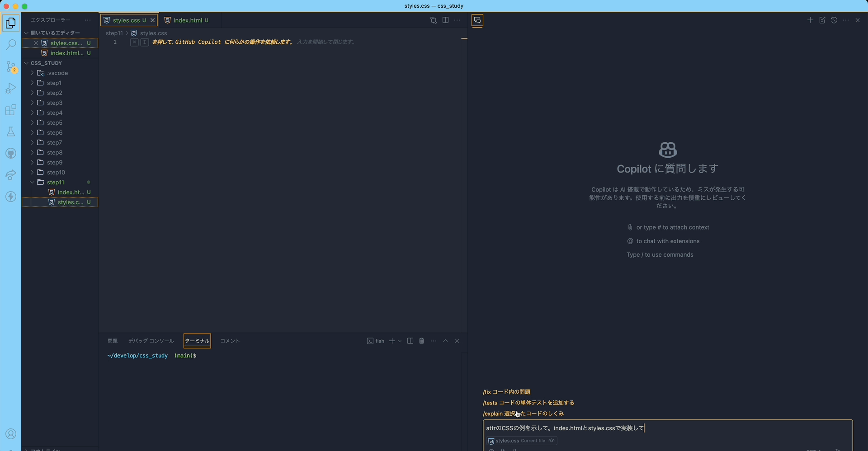Open the Debug Console panel tab
The width and height of the screenshot is (868, 451).
click(151, 341)
